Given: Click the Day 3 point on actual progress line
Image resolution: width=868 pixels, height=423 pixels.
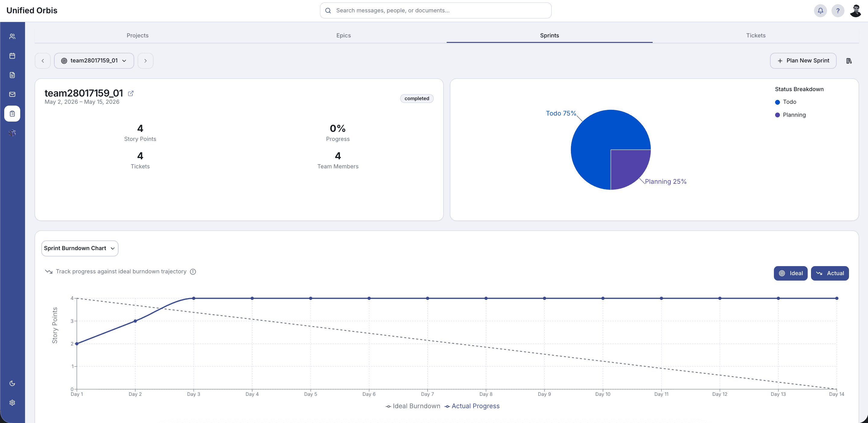Looking at the screenshot, I should click(x=194, y=298).
